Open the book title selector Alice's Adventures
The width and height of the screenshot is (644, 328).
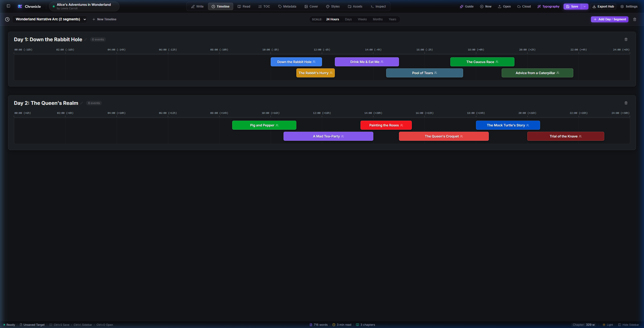click(84, 7)
